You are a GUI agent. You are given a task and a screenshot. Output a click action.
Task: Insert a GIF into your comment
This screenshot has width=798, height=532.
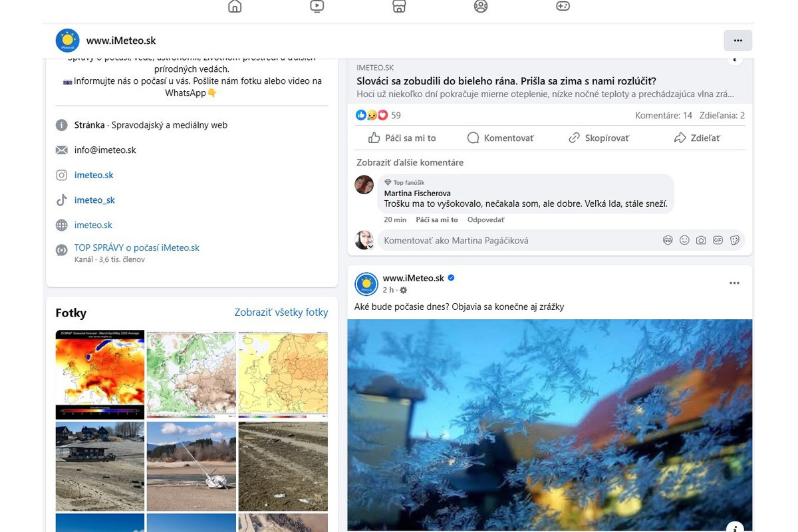point(718,240)
